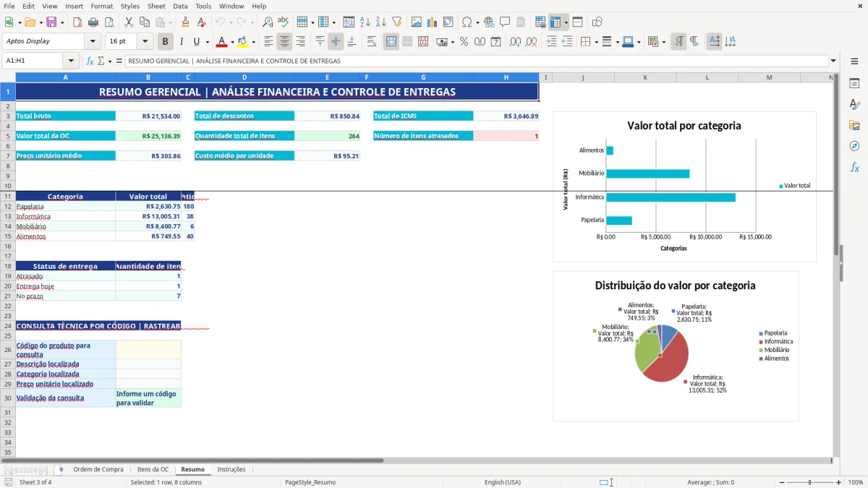
Task: Open the font color dropdown arrow
Action: tap(231, 42)
